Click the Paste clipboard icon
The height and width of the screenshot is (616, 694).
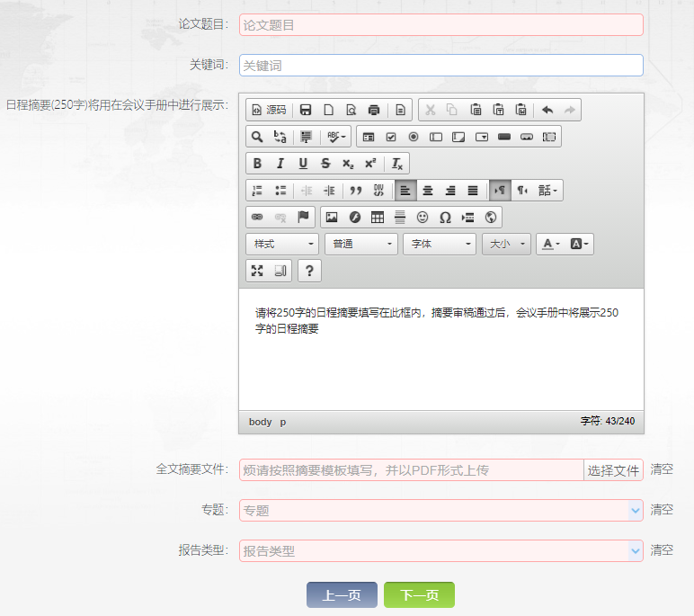click(476, 110)
